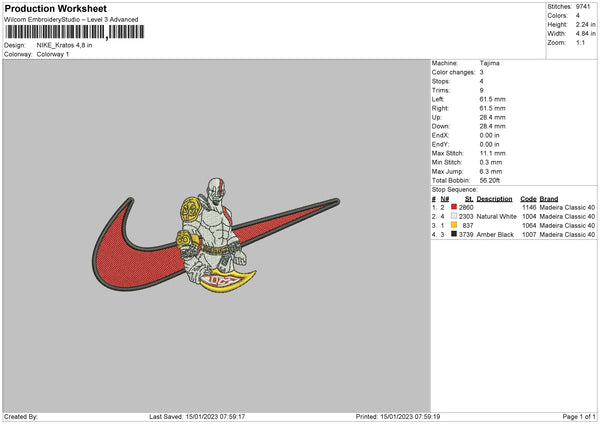Screen dimensions: 600x424
Task: Click 'Wilcom EmbroideryStudio – Level 3 Advanced' text
Action: (71, 20)
